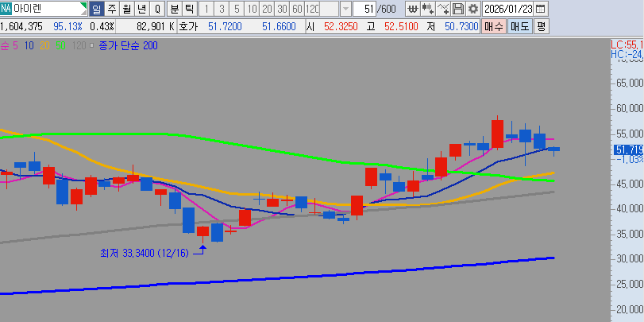Click the orange 20 moving average label
644x322 pixels.
click(44, 45)
